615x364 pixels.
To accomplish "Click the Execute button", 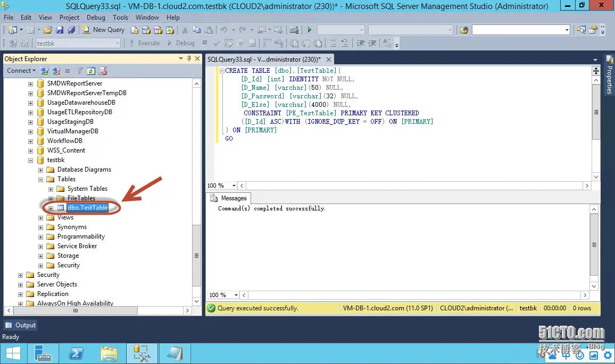I will [x=145, y=43].
